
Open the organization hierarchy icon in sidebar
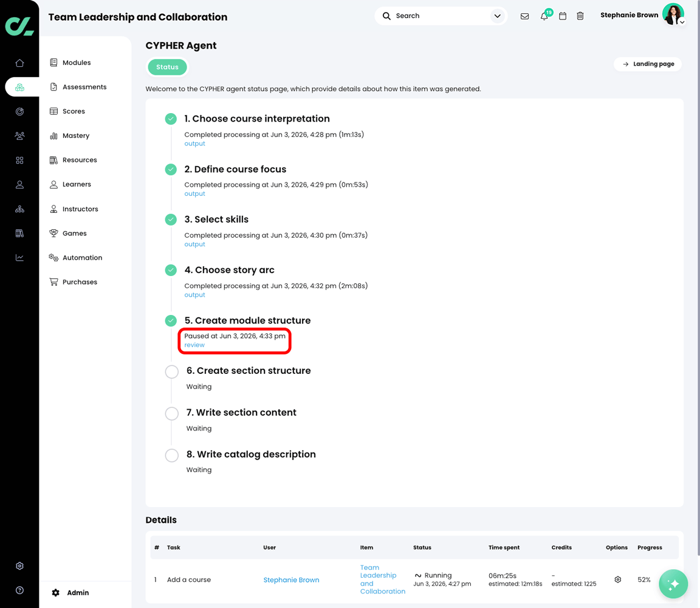tap(19, 209)
